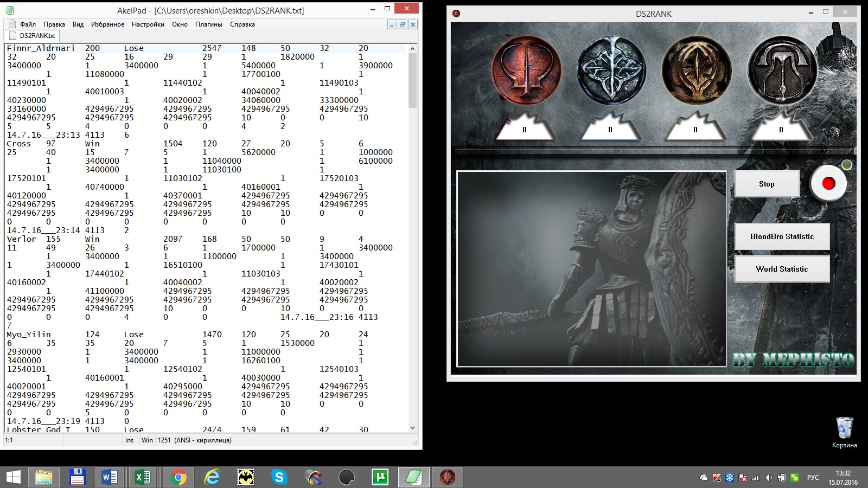This screenshot has width=868, height=488.
Task: Open the Настройки menu
Action: coord(148,24)
